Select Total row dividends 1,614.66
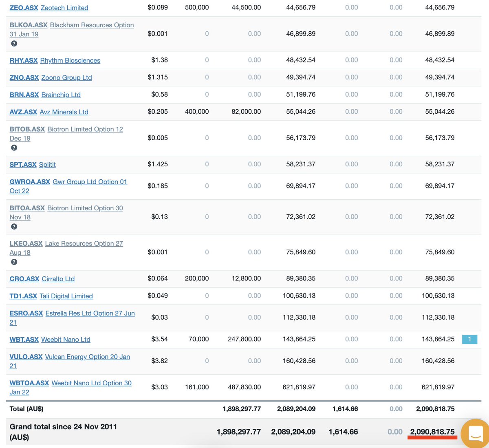 coord(345,408)
